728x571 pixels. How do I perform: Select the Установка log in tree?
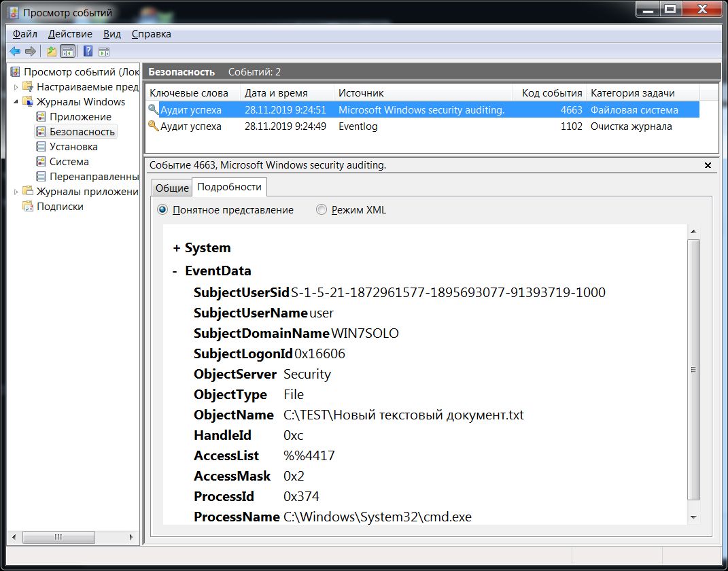73,147
